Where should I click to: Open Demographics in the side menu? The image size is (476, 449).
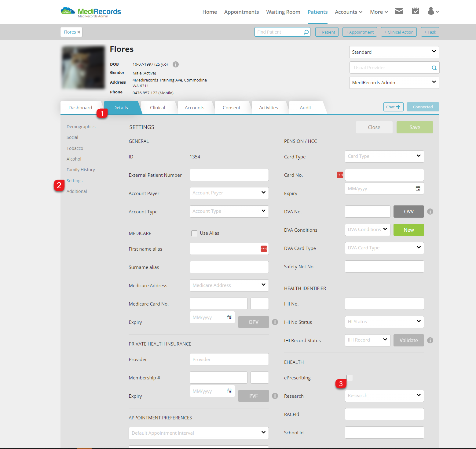pyautogui.click(x=81, y=127)
